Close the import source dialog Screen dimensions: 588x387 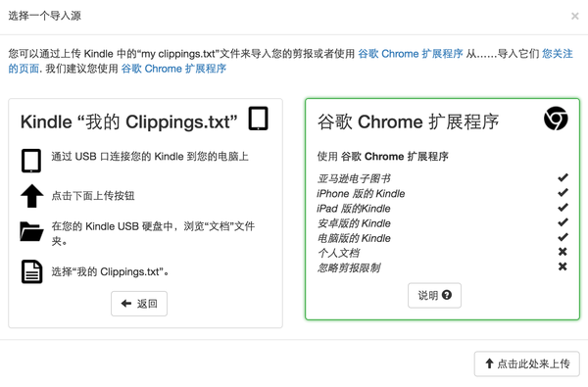coord(575,16)
